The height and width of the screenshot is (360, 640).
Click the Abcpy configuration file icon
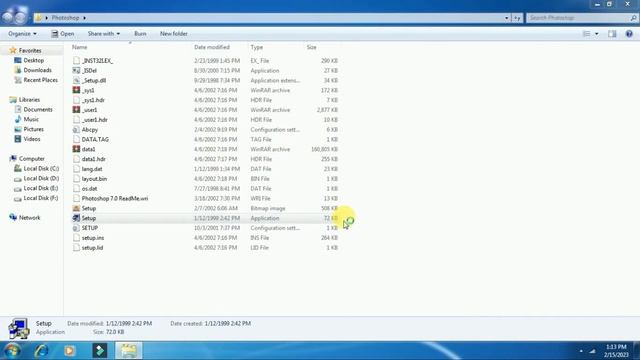click(76, 129)
